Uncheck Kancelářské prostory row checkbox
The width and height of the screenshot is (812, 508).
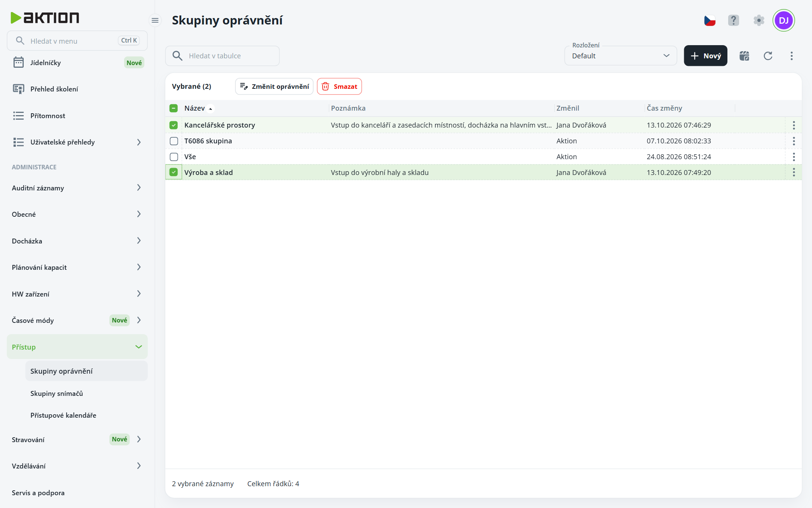(x=173, y=125)
